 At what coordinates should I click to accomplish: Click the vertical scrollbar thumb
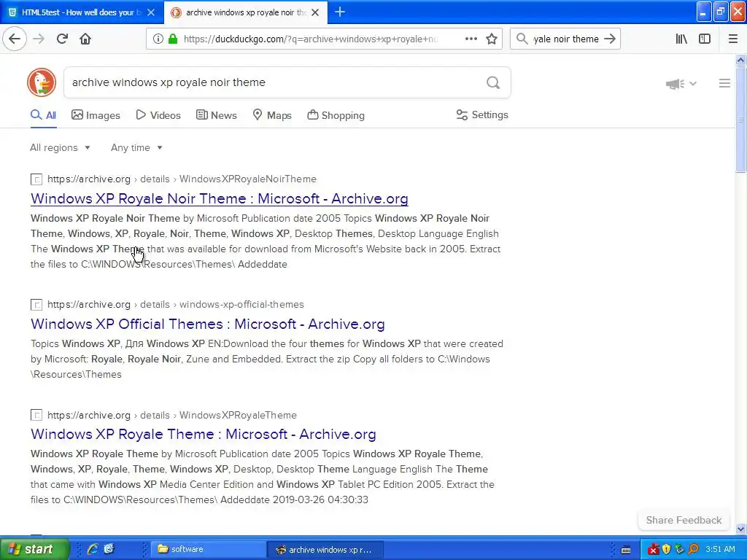(740, 119)
